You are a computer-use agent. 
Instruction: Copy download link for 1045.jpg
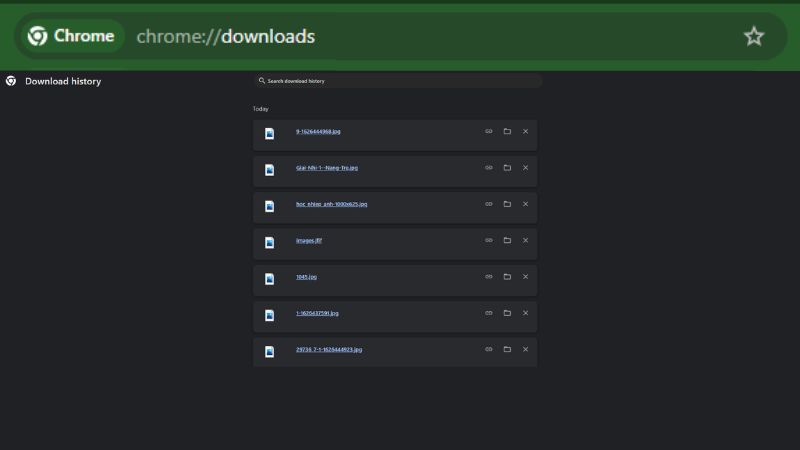pyautogui.click(x=489, y=276)
